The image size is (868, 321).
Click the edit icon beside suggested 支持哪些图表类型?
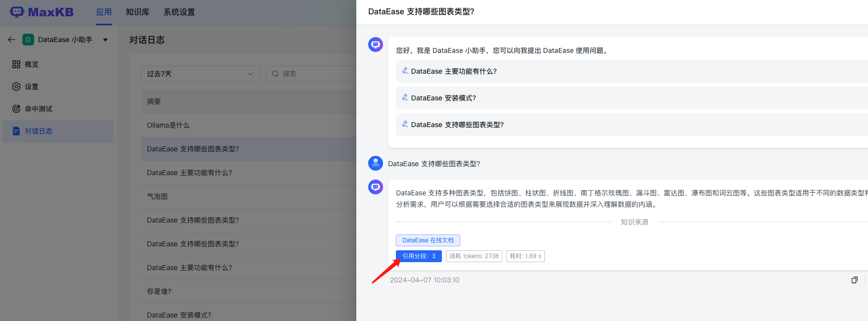click(x=405, y=124)
